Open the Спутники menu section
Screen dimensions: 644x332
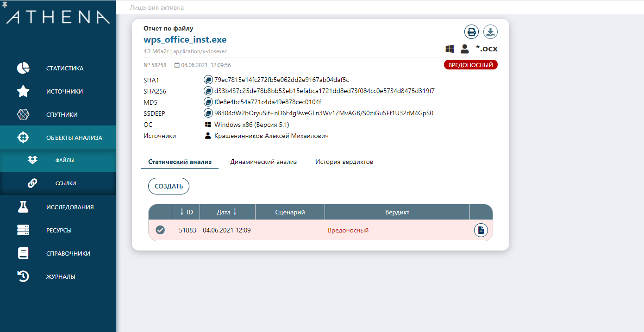pyautogui.click(x=58, y=114)
